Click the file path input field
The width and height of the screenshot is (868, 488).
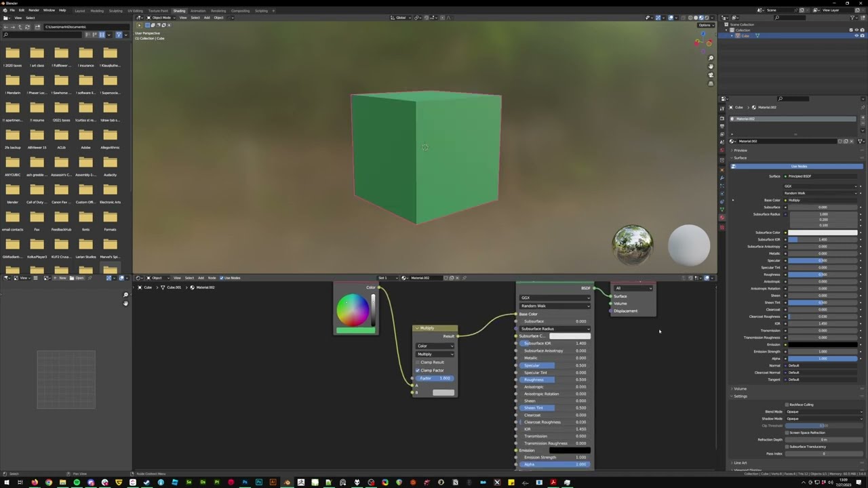[x=85, y=26]
